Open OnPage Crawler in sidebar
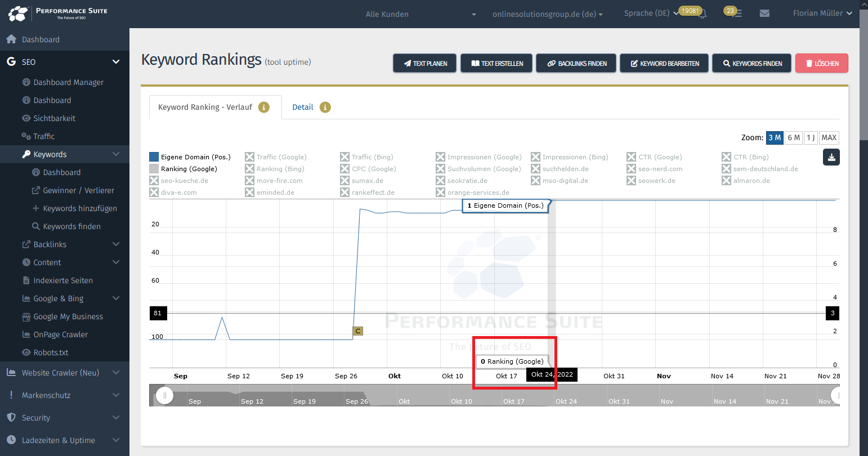868x456 pixels. (60, 334)
